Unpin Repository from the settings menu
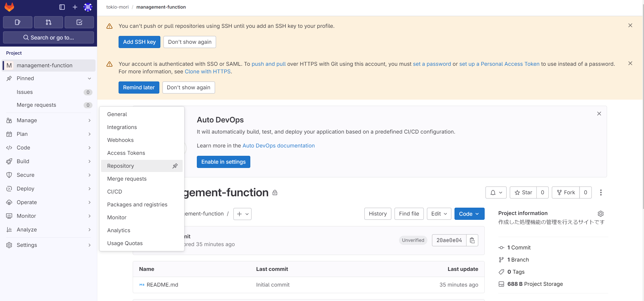Image resolution: width=644 pixels, height=301 pixels. 175,166
